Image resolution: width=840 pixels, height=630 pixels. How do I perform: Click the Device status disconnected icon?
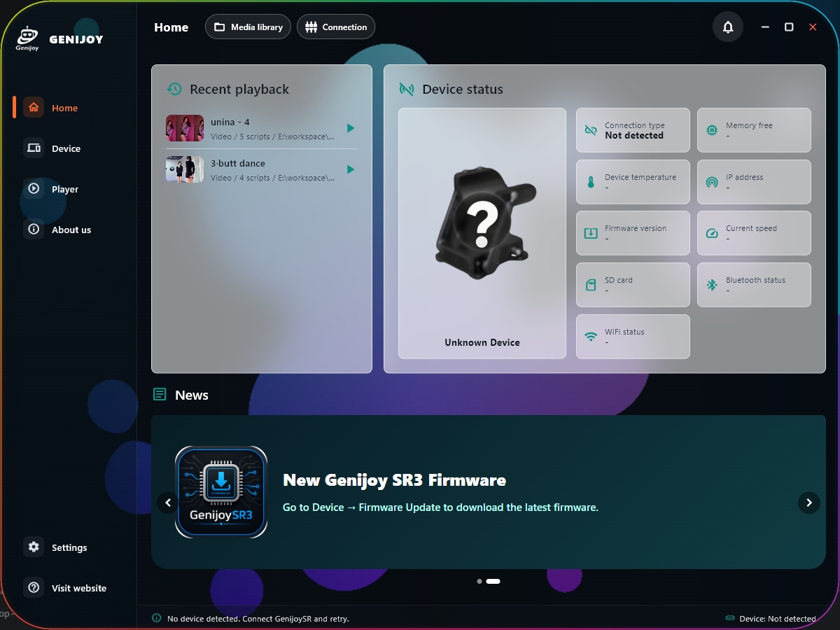[x=407, y=89]
